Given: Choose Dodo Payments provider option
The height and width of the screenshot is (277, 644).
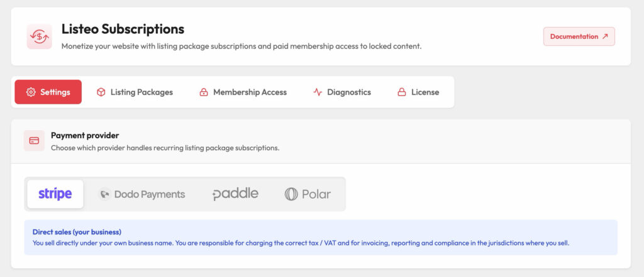Looking at the screenshot, I should point(142,194).
